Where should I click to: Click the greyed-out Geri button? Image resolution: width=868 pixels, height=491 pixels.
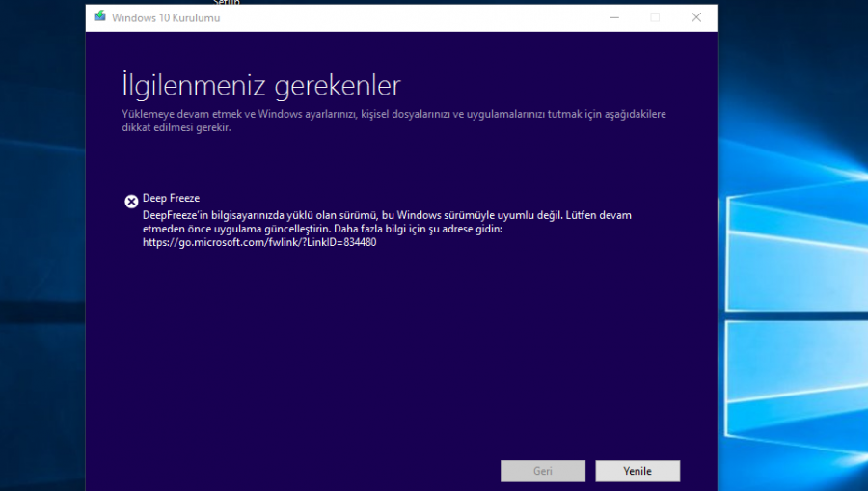coord(542,471)
